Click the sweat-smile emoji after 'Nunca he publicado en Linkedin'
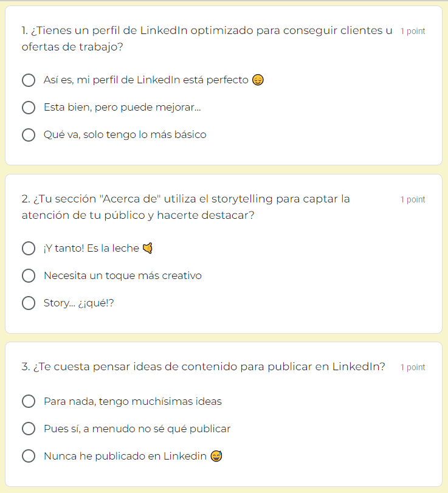The height and width of the screenshot is (493, 448). [x=216, y=456]
